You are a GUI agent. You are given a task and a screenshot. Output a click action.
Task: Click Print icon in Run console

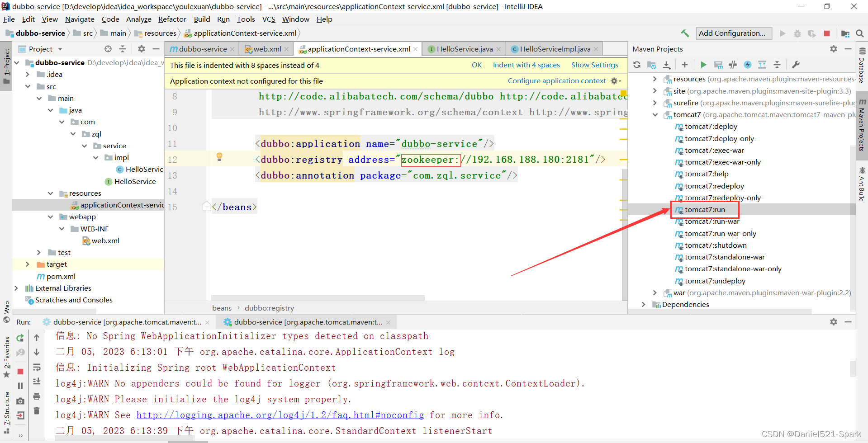coord(37,396)
